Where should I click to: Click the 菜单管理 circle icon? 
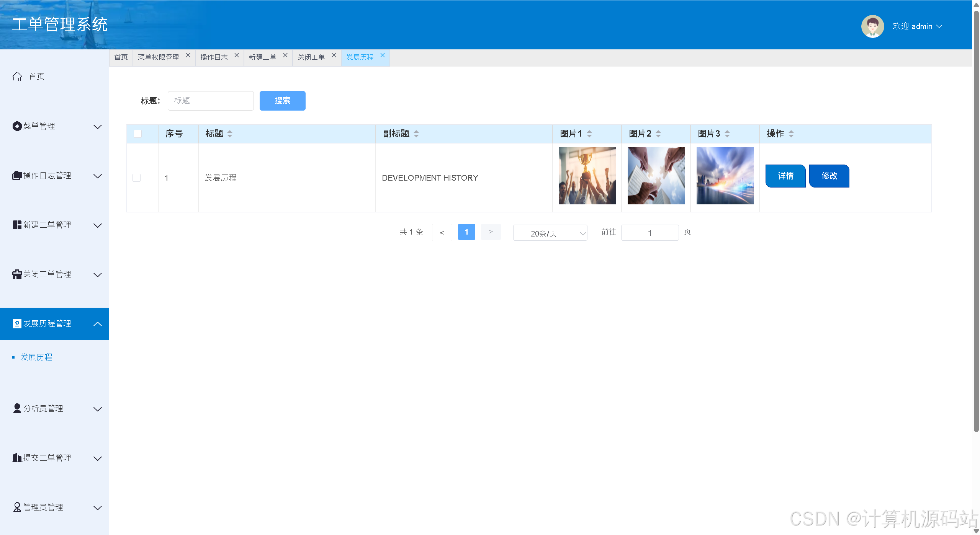click(17, 126)
